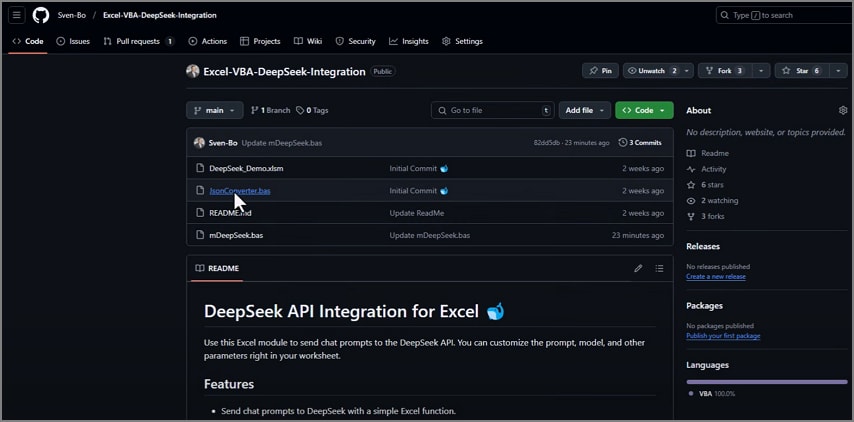Open the 82dd5db commit hash link
The width and height of the screenshot is (854, 422).
click(x=549, y=143)
